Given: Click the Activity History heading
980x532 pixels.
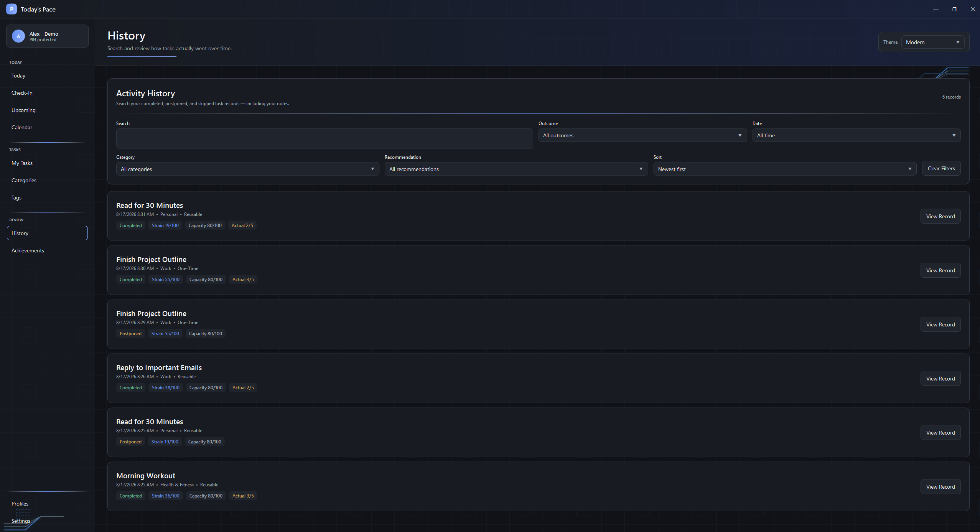Looking at the screenshot, I should [145, 94].
